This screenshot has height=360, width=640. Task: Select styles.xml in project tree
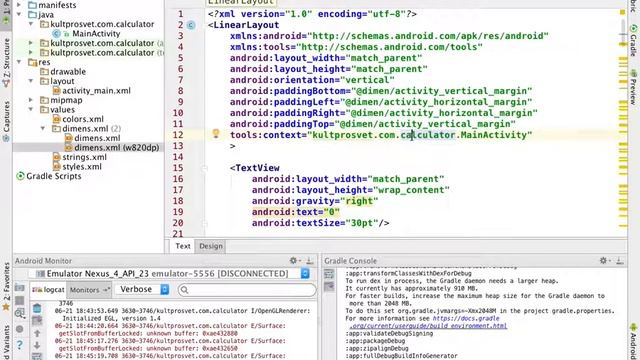point(82,167)
